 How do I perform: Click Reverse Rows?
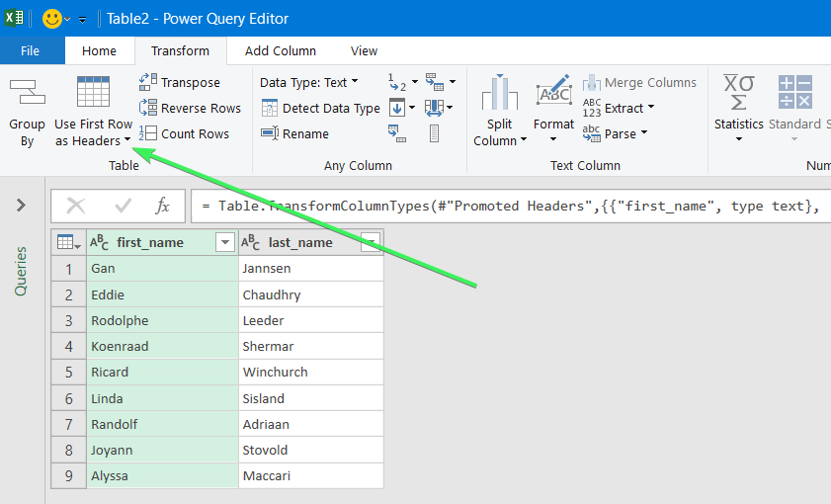tap(190, 108)
